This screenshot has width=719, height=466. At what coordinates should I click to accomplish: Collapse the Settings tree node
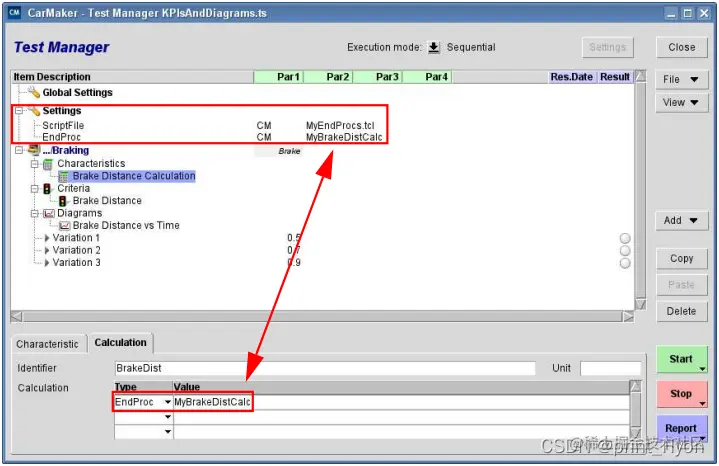19,111
